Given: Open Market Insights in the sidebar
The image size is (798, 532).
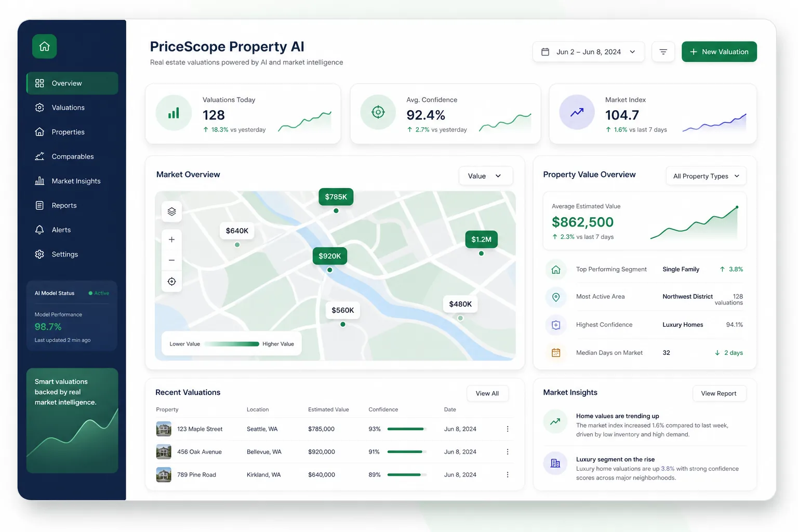Looking at the screenshot, I should tap(72, 181).
